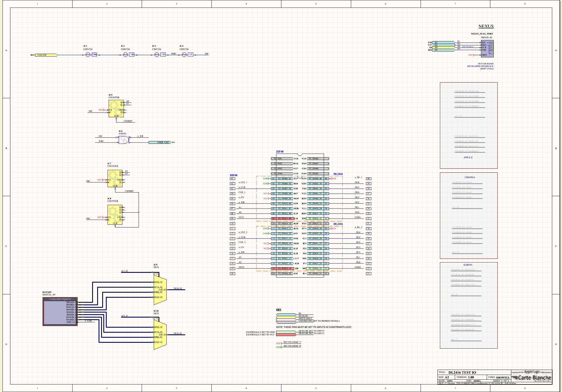Select the IC3 /32 clock divider symbol
The width and height of the screenshot is (562, 392).
coord(160,55)
